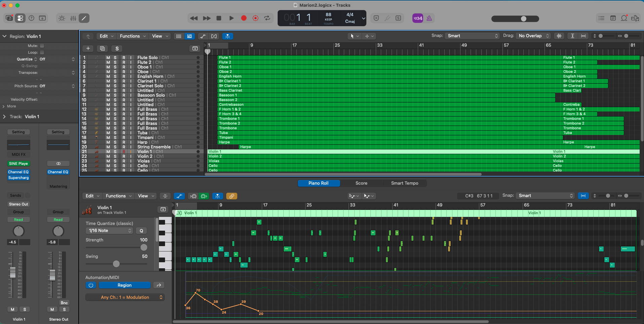The height and width of the screenshot is (324, 644).
Task: Record-enable the Violin 1 track
Action: point(124,152)
